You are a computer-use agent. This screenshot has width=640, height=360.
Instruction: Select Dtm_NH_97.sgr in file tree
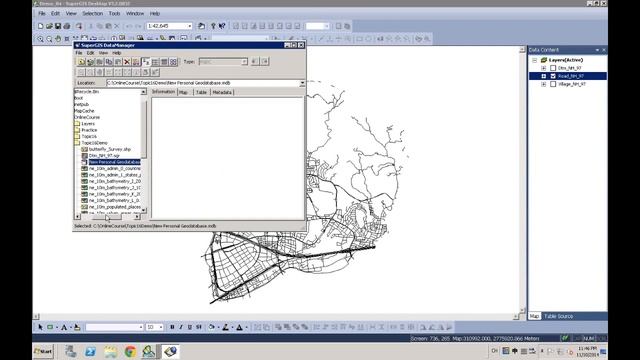pos(104,156)
